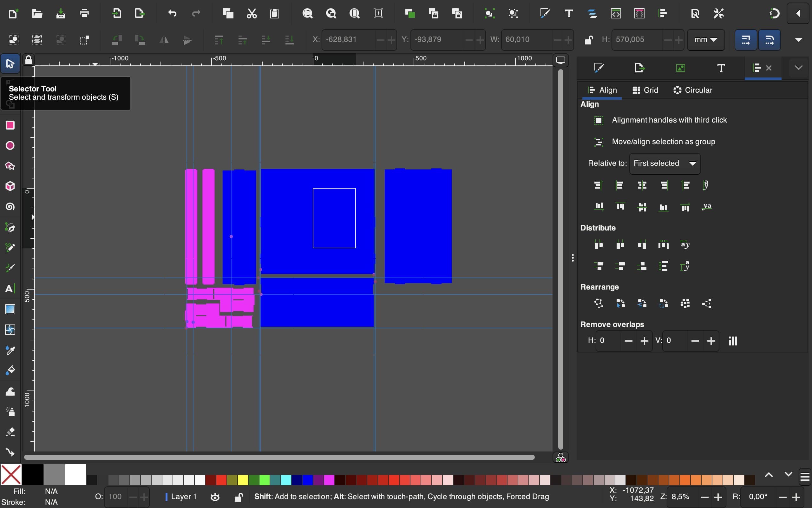Expand tool controls overflow arrow
Screen dimensions: 812x508
tap(799, 40)
